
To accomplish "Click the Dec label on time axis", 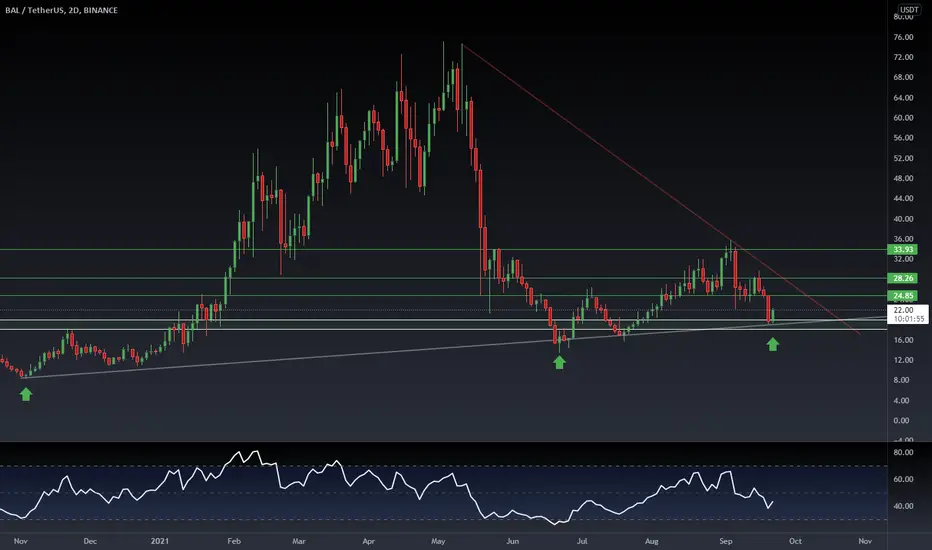I will (90, 541).
